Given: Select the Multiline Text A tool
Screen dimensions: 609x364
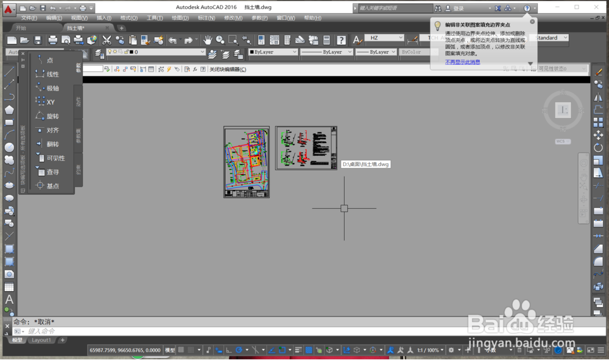Looking at the screenshot, I should [9, 299].
